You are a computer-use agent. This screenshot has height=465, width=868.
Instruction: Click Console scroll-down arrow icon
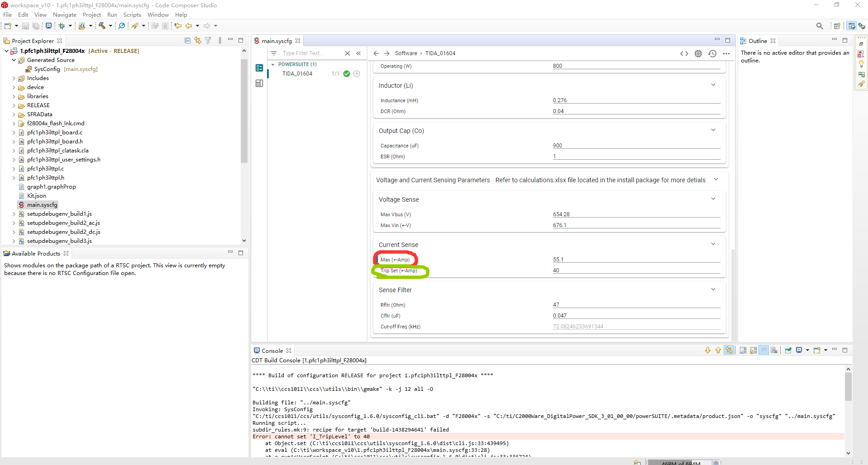pyautogui.click(x=708, y=350)
